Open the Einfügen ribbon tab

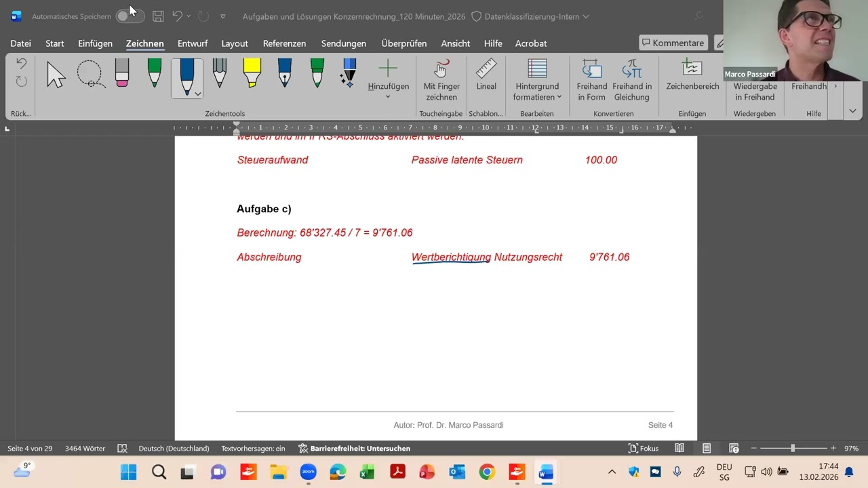tap(95, 43)
